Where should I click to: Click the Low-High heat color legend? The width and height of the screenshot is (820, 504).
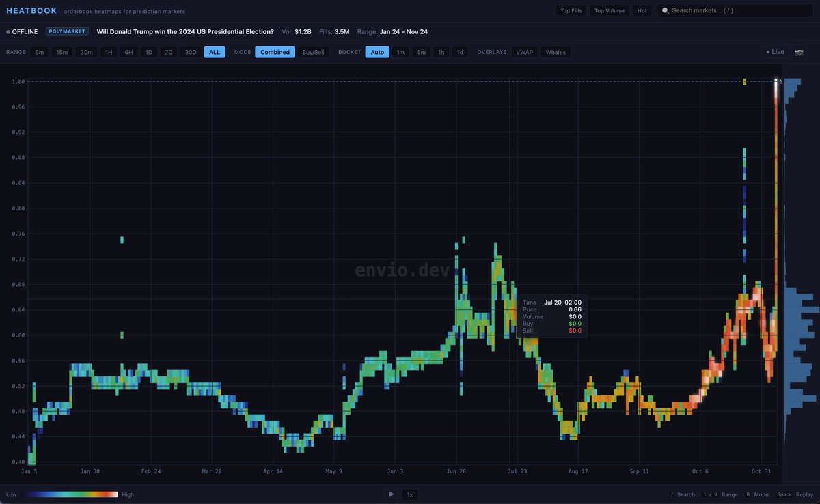pyautogui.click(x=68, y=494)
